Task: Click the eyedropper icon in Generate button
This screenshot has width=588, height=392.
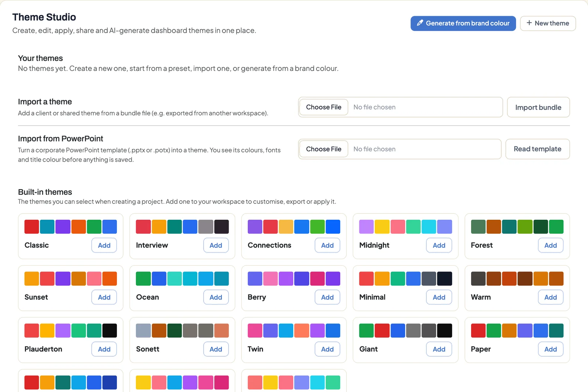Action: coord(420,23)
